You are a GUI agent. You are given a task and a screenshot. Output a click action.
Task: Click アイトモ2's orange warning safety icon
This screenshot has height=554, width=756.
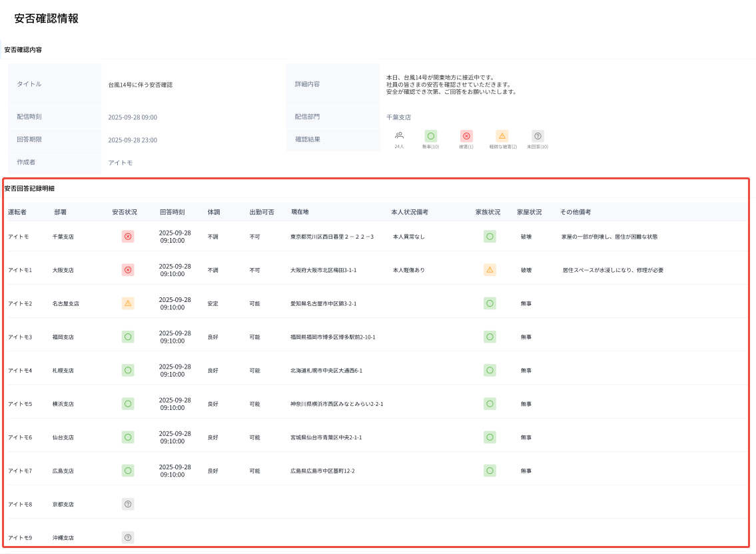coord(128,303)
